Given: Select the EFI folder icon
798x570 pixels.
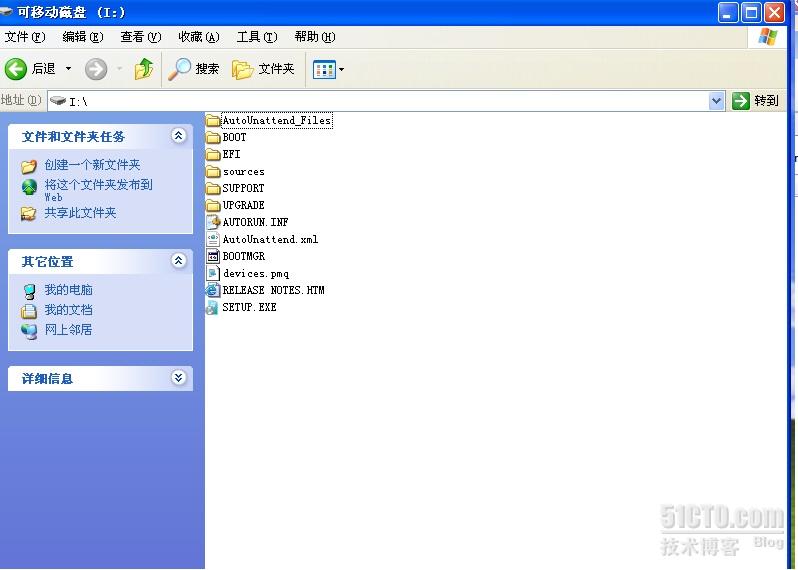Looking at the screenshot, I should point(213,154).
